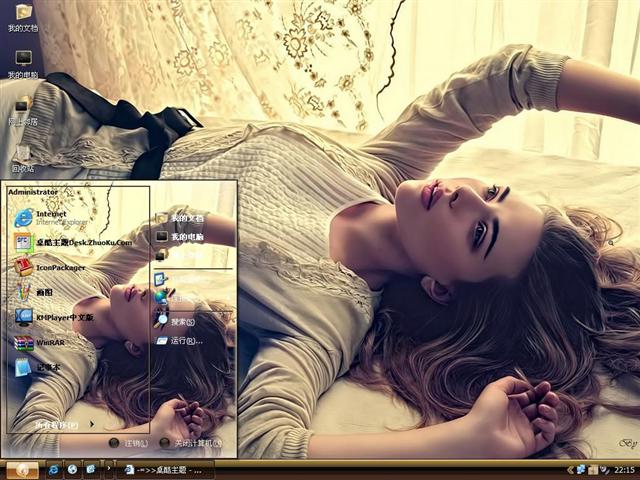
Task: Click the 注销 (Log Off) button
Action: point(129,443)
